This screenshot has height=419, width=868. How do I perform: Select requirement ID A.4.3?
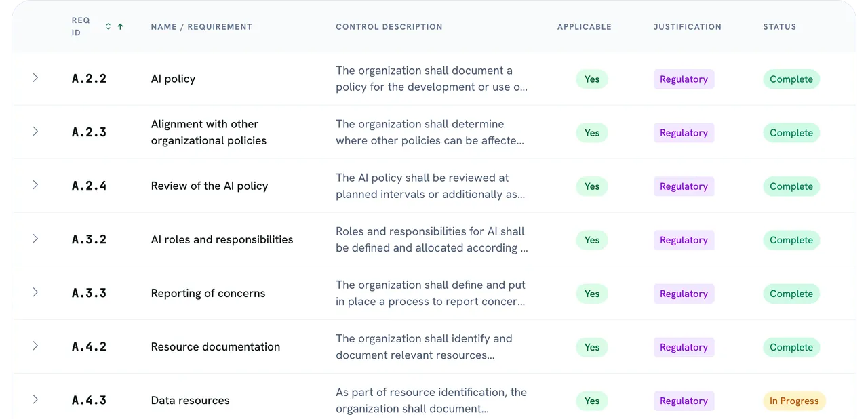tap(90, 400)
